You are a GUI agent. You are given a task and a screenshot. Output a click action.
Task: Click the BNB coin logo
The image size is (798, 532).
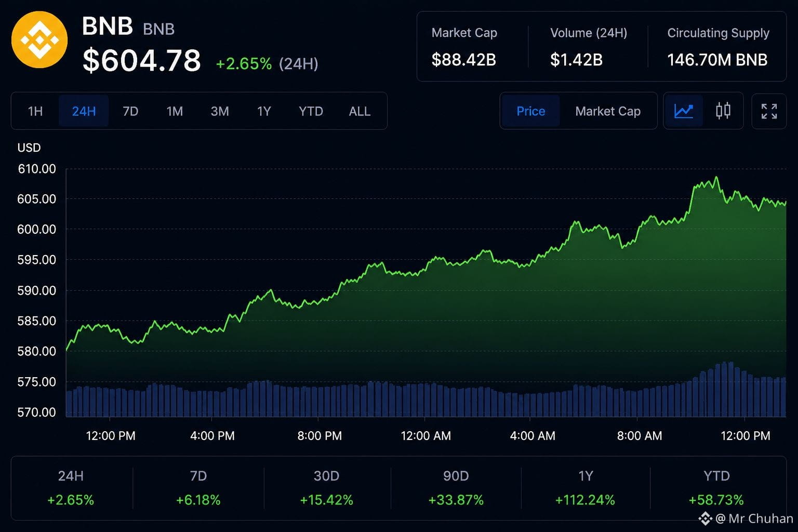pos(39,40)
